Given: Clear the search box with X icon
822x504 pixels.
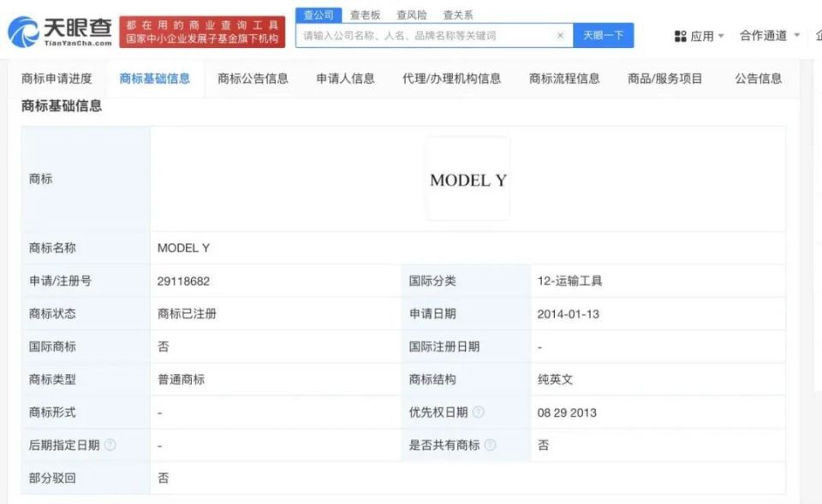Looking at the screenshot, I should (x=560, y=35).
